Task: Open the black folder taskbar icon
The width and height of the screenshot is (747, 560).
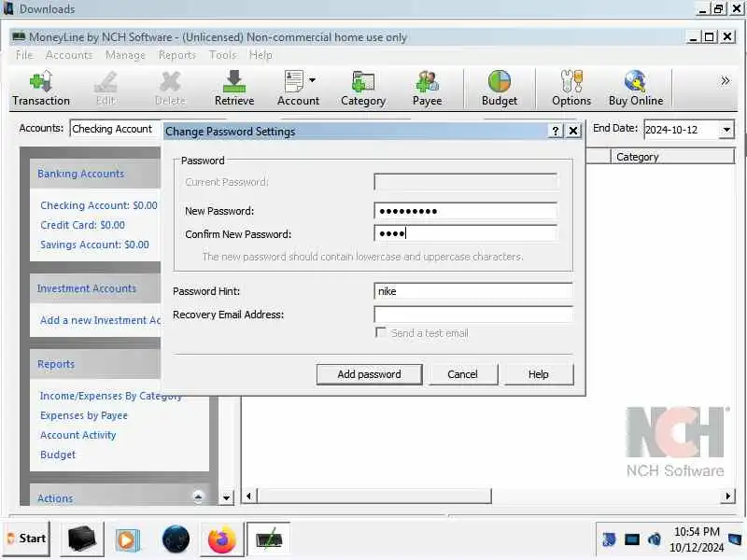Action: coord(81,539)
